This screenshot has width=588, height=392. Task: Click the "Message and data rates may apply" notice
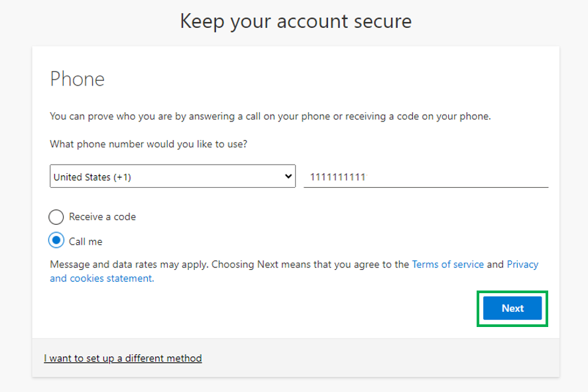129,264
